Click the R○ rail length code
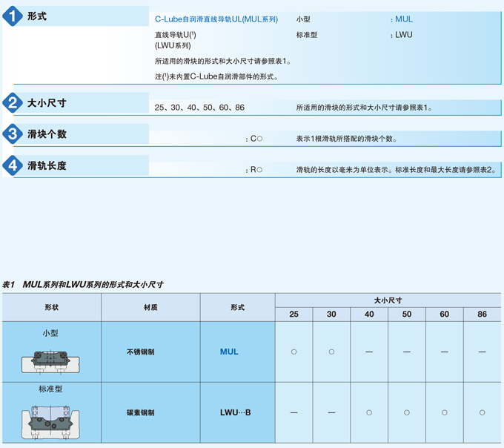The image size is (504, 448). coord(256,170)
